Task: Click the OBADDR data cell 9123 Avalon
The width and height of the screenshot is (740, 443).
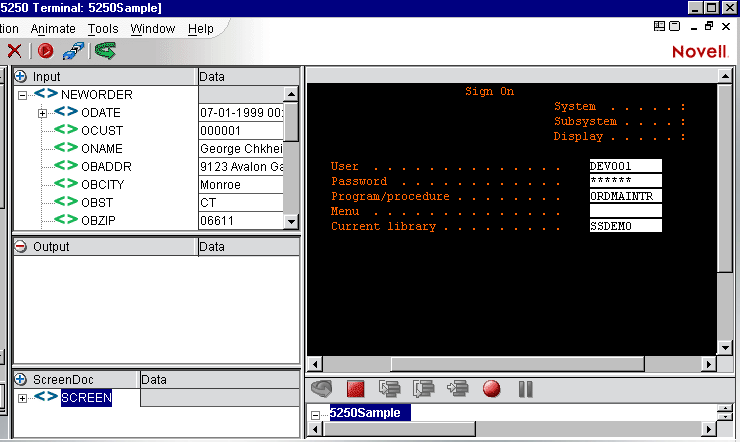Action: click(241, 166)
